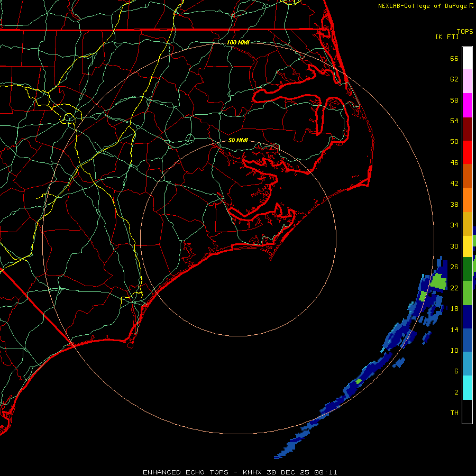
Task: Click the 100 NMI range ring label
Action: point(238,42)
